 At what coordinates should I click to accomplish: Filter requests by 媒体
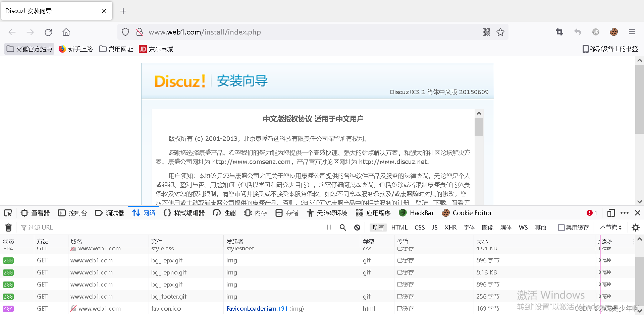tap(506, 228)
